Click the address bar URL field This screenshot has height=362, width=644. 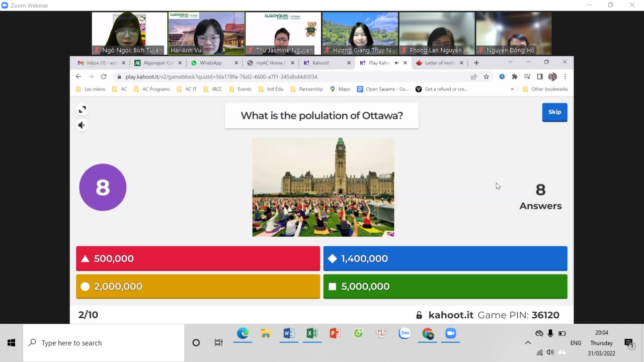(x=292, y=77)
